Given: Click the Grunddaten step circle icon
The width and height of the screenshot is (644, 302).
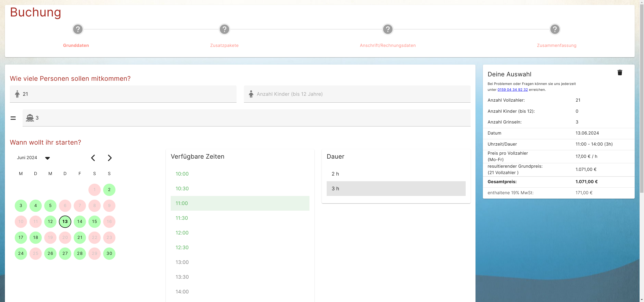Looking at the screenshot, I should click(78, 29).
